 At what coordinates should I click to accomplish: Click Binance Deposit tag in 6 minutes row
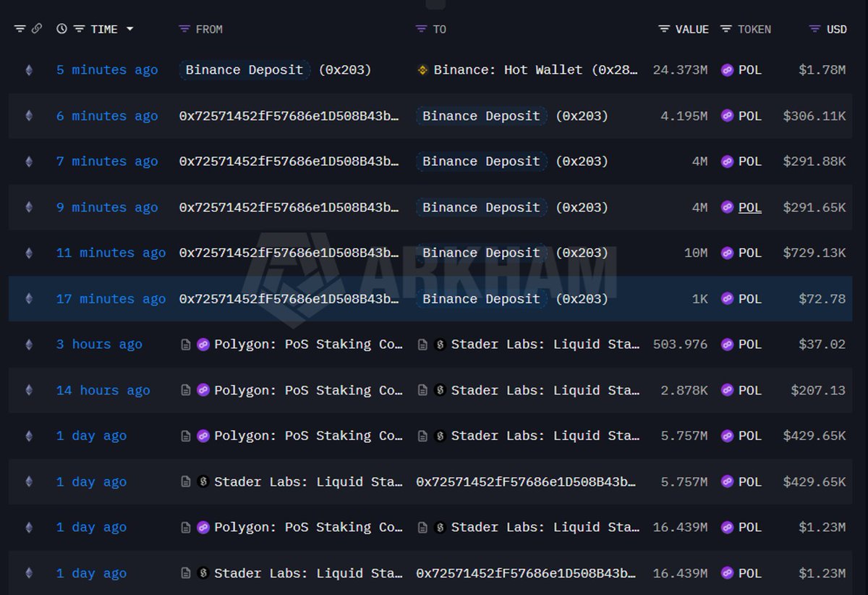pyautogui.click(x=481, y=116)
